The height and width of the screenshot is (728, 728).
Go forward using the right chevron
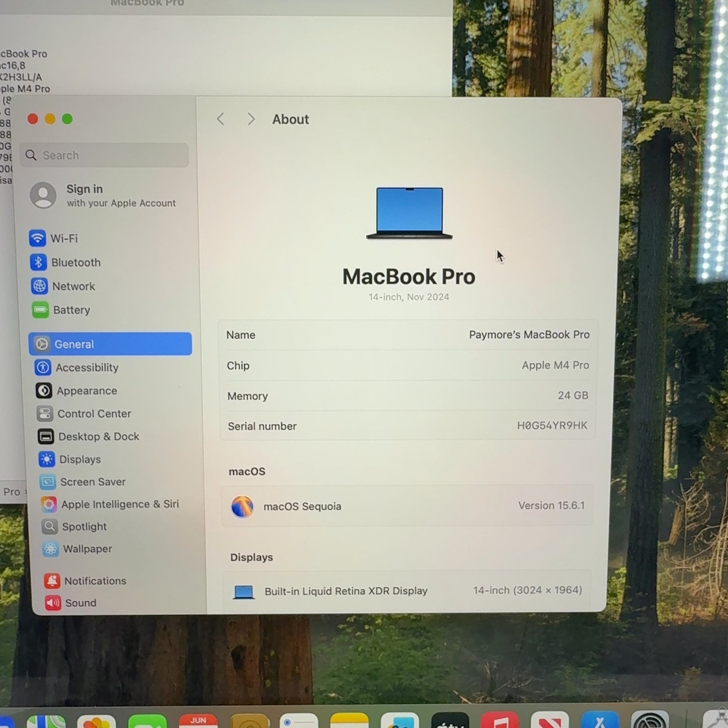click(251, 119)
